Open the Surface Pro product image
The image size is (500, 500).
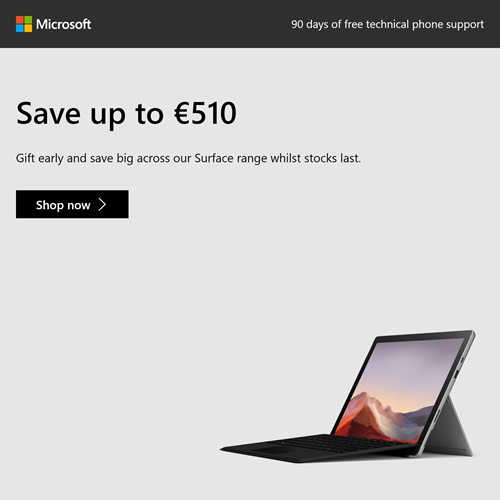click(348, 396)
